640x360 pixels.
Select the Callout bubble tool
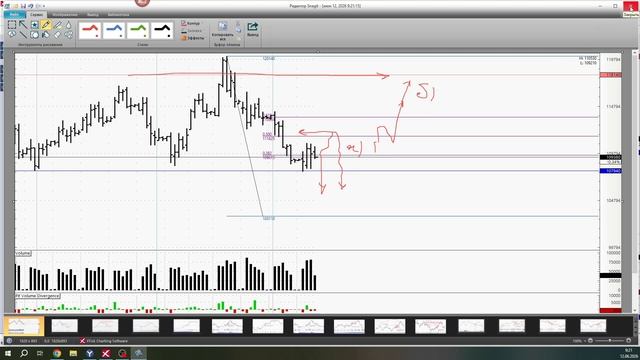click(12, 35)
